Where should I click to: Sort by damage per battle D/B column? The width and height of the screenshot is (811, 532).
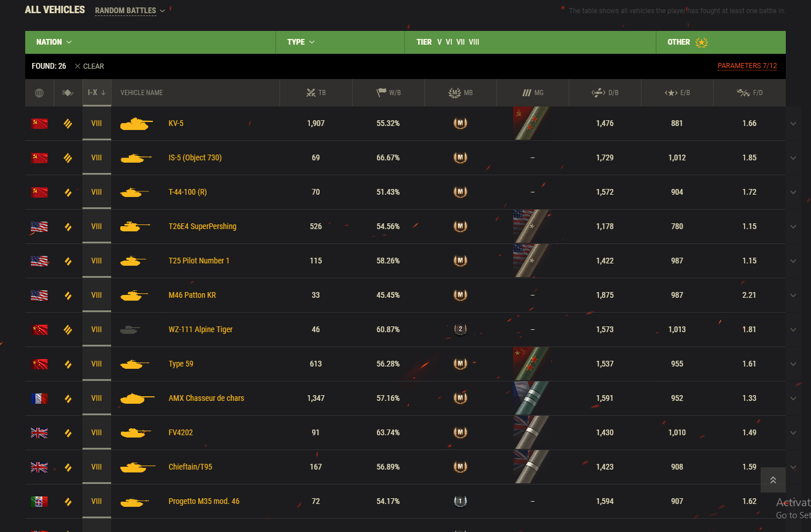[x=605, y=93]
